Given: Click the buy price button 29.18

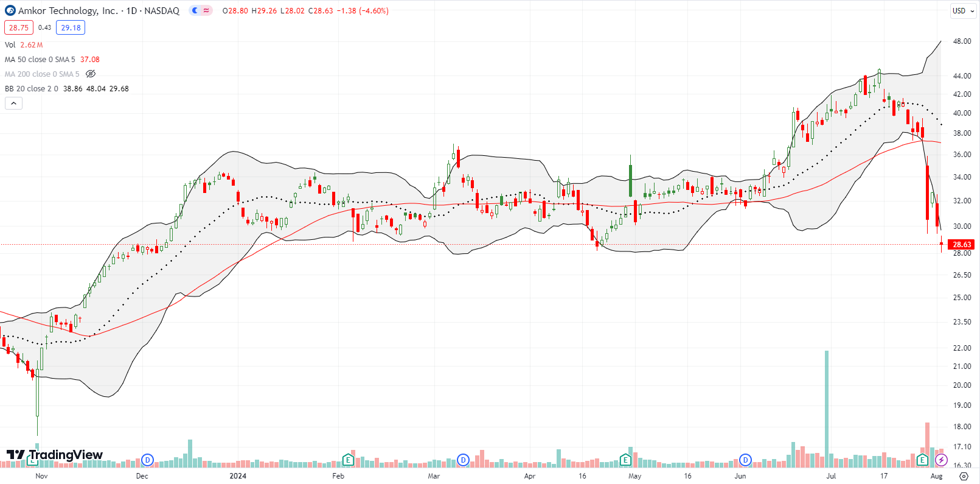Looking at the screenshot, I should click(x=71, y=27).
